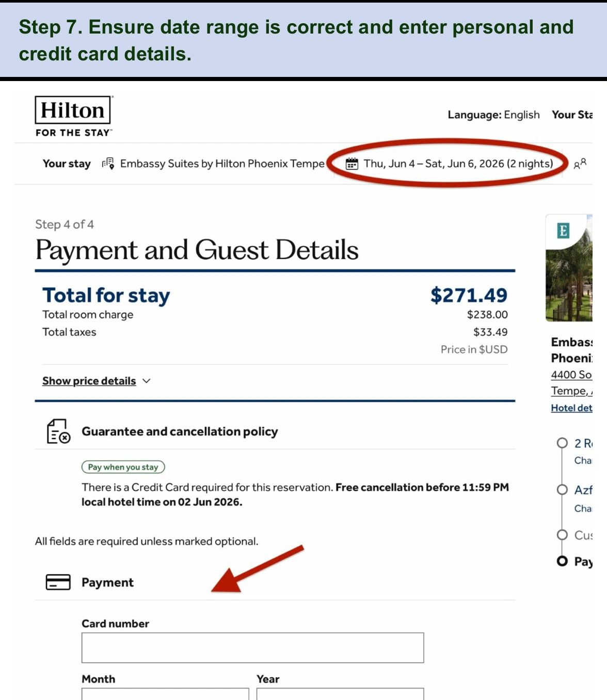Viewport: 607px width, 700px height.
Task: Open the Hotel details link
Action: [x=571, y=408]
